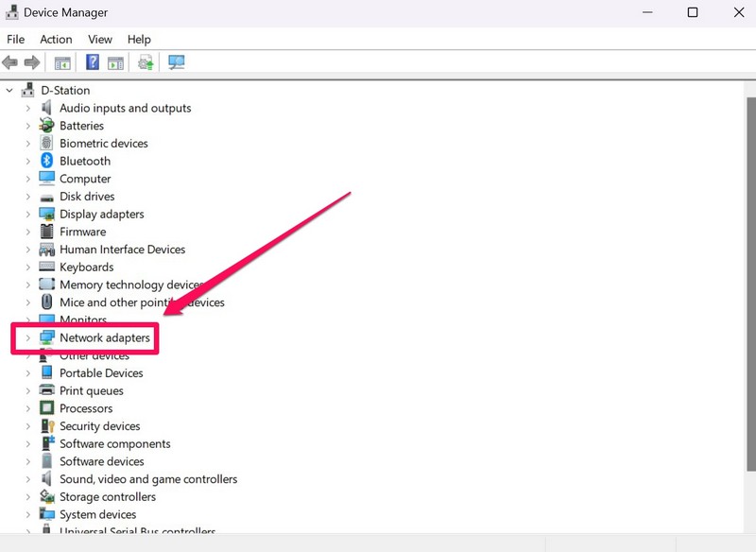This screenshot has width=756, height=552.
Task: Click the blue Help icon in toolbar
Action: coord(93,62)
